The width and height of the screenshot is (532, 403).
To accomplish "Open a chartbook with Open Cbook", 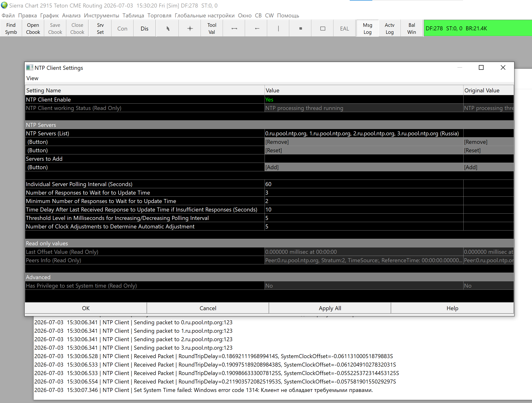I will click(x=33, y=28).
